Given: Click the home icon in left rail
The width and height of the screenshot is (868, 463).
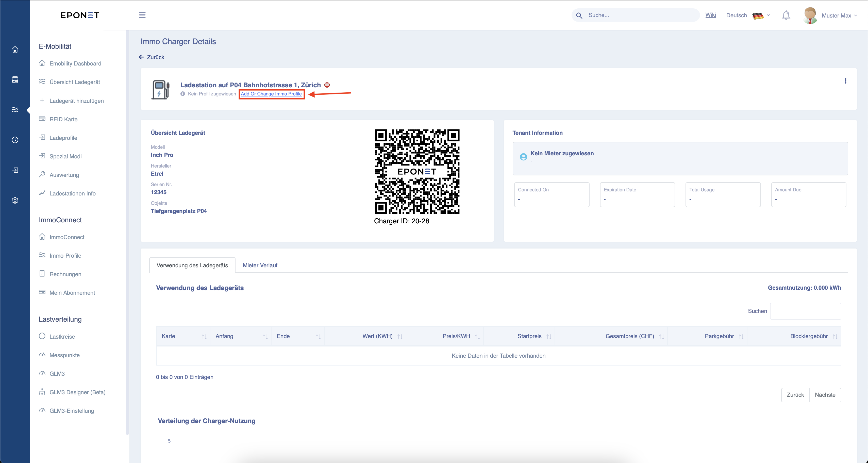Looking at the screenshot, I should tap(15, 49).
